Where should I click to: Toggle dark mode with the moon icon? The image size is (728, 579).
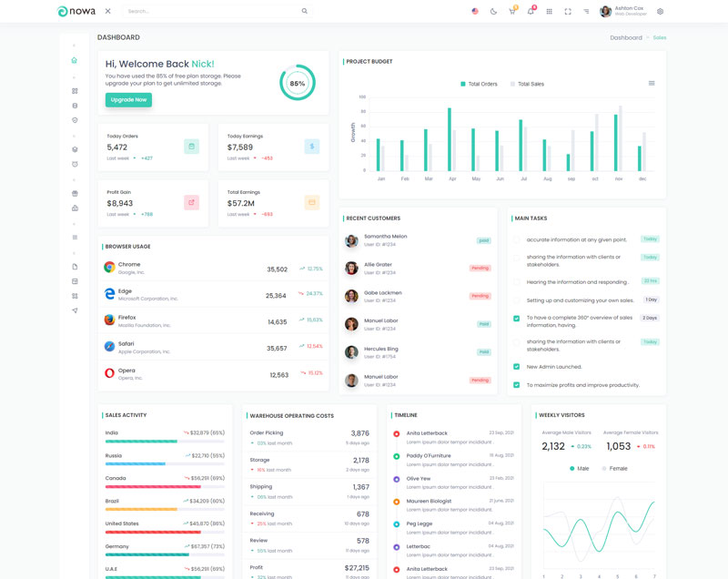(x=493, y=12)
